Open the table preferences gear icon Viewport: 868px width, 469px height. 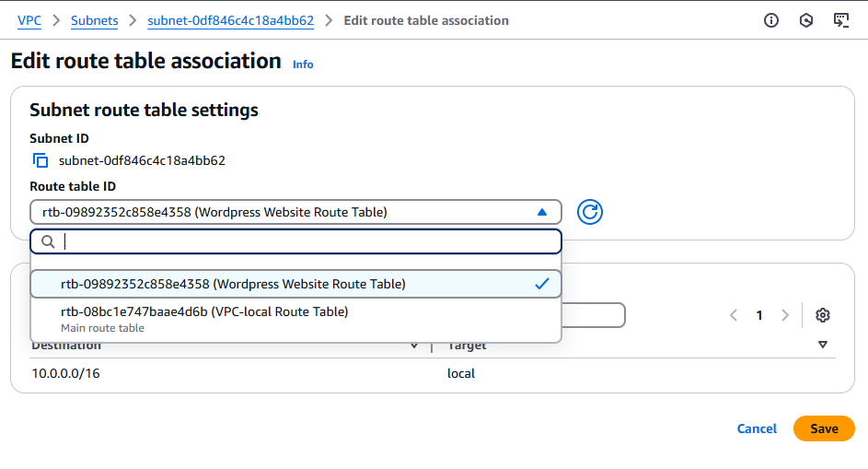[823, 315]
